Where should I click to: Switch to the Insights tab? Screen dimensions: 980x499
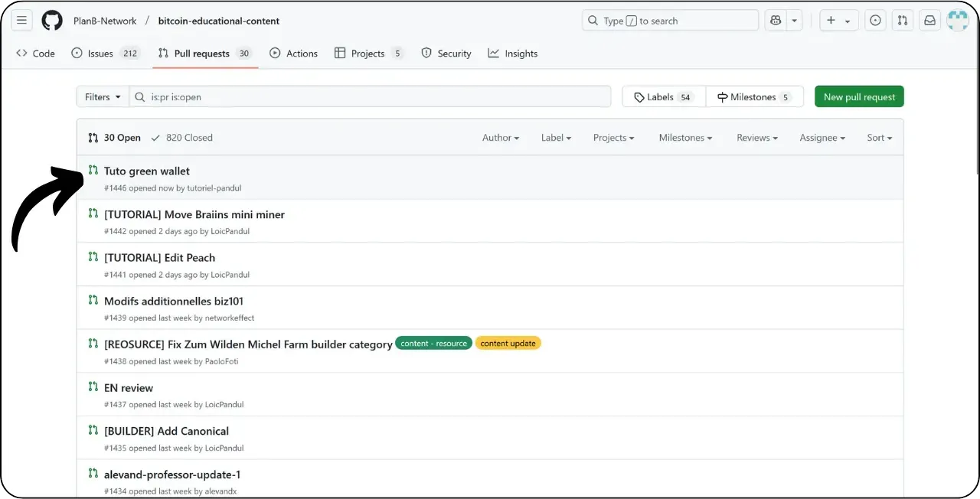[512, 53]
